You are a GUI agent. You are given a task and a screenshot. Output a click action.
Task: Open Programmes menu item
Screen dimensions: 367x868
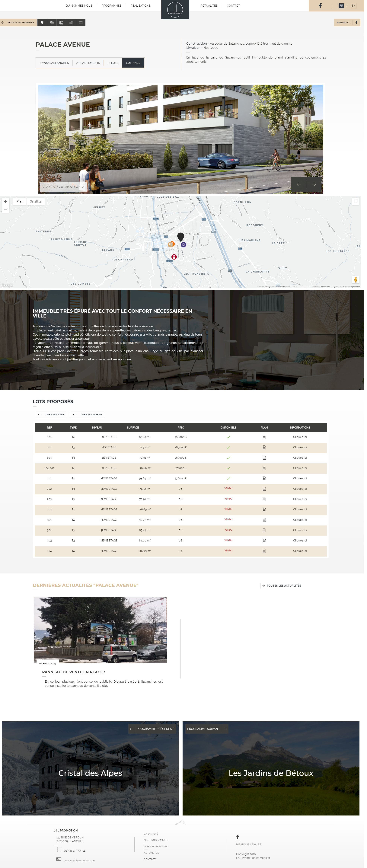point(112,6)
